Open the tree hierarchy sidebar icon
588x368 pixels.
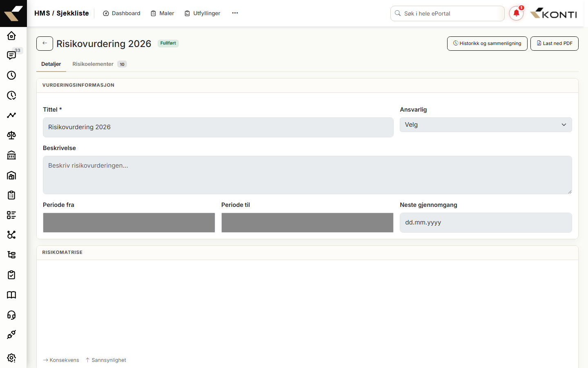[11, 255]
